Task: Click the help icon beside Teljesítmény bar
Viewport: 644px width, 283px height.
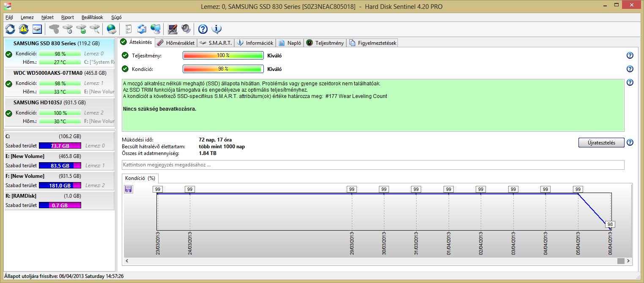Action: click(630, 55)
